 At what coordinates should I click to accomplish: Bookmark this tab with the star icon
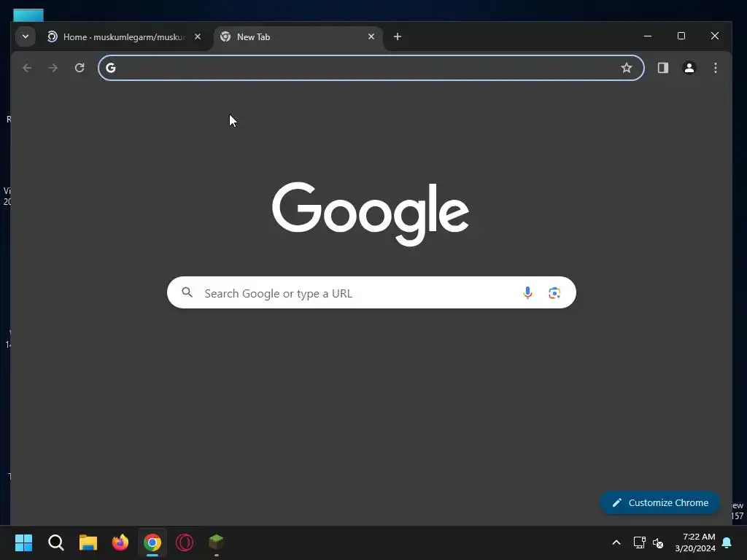[x=627, y=68]
